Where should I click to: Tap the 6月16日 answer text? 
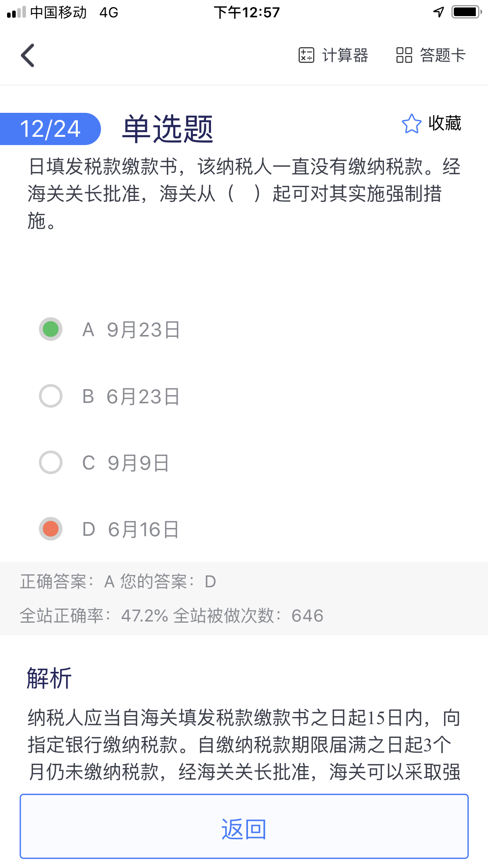pyautogui.click(x=143, y=530)
